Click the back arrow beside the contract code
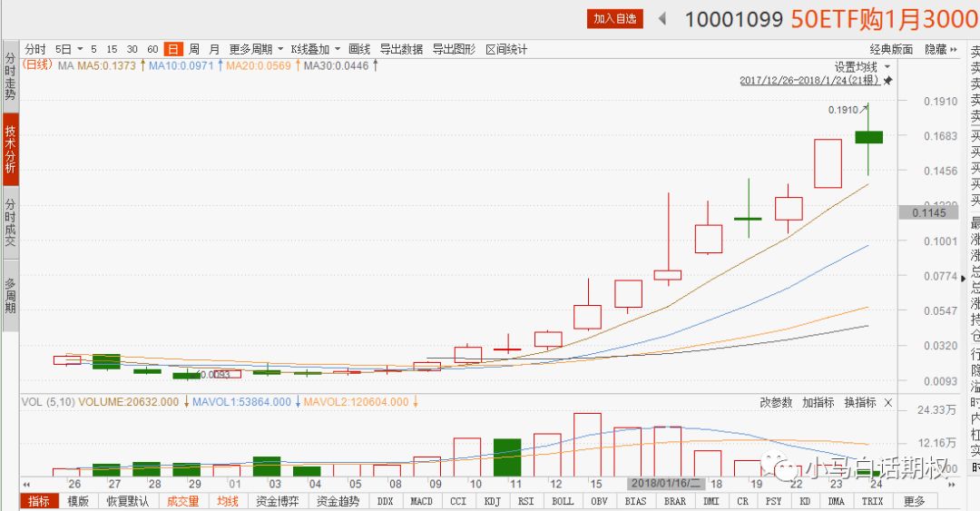The image size is (980, 511). coord(663,18)
